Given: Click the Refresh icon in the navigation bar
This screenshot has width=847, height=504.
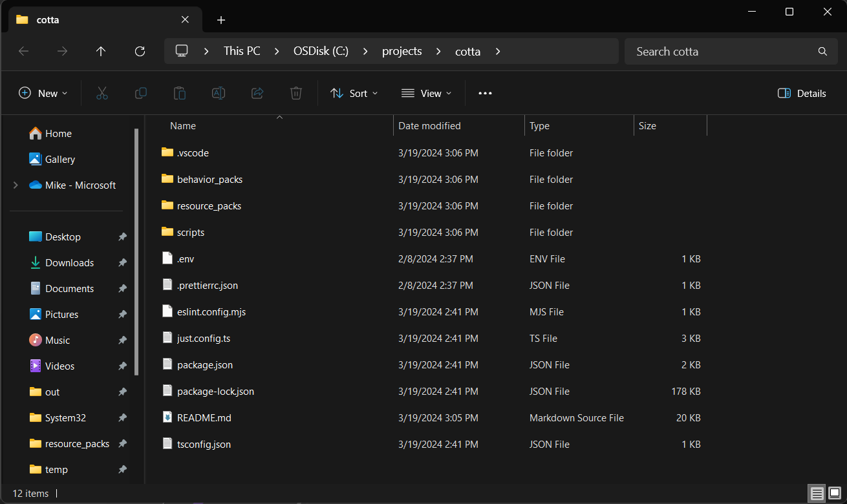Looking at the screenshot, I should (140, 51).
